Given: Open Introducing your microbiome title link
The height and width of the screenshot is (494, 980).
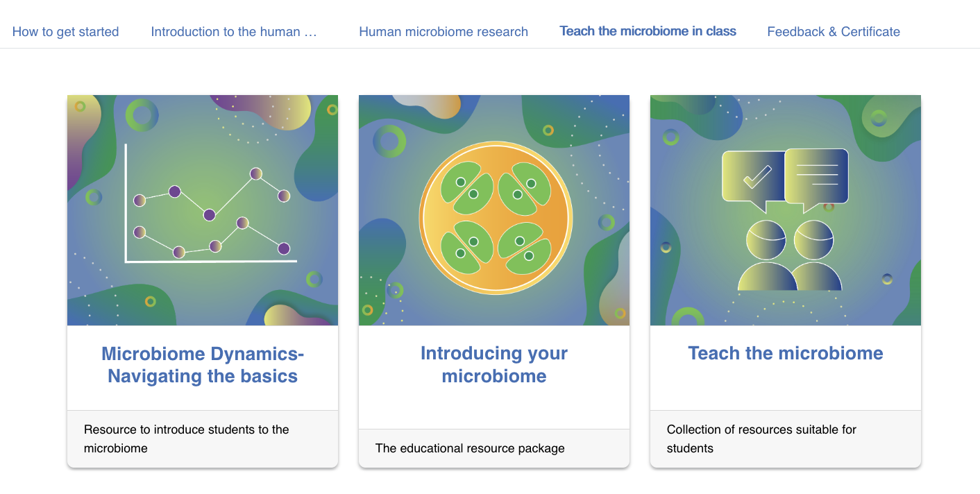Looking at the screenshot, I should coord(494,365).
